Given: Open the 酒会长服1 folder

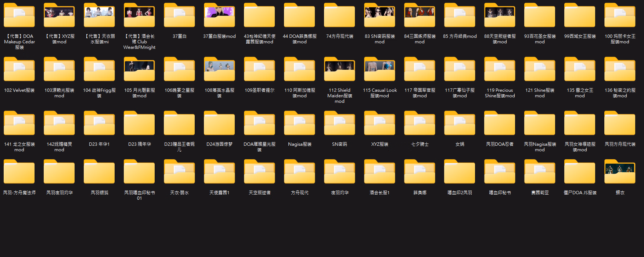Looking at the screenshot, I should click(379, 171).
